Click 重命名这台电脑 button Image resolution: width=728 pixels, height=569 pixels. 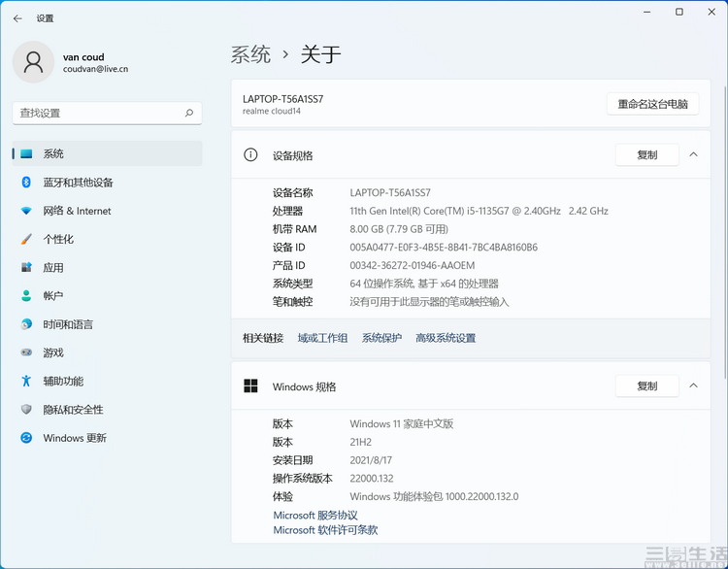pos(653,104)
